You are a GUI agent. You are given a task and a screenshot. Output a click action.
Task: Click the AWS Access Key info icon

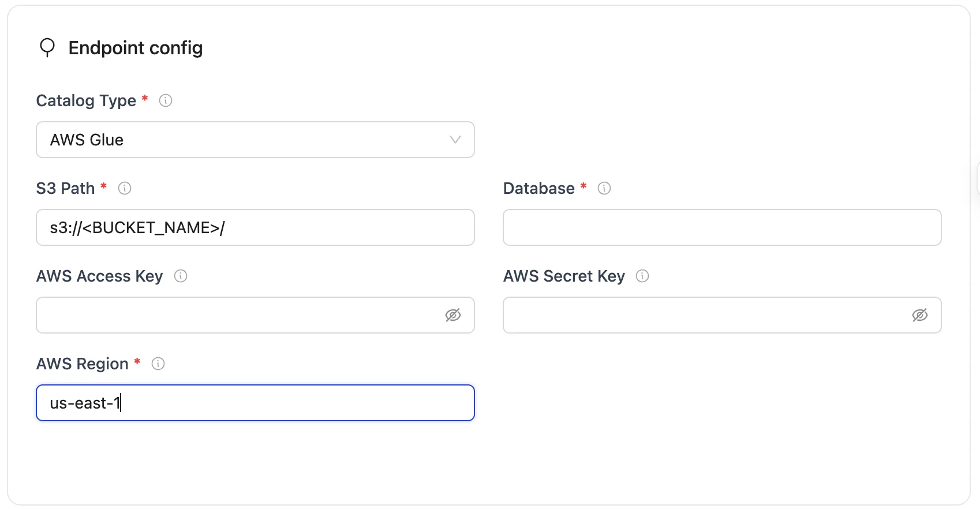[x=181, y=276]
